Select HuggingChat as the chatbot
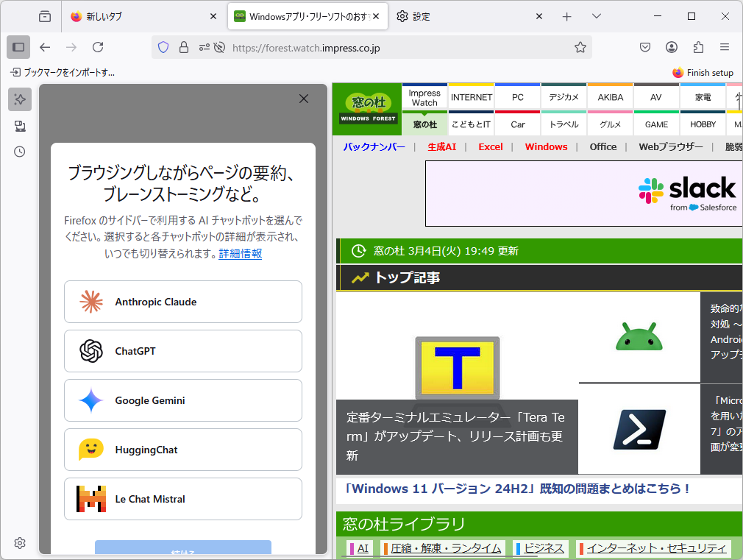Viewport: 743px width, 560px height. click(x=182, y=449)
